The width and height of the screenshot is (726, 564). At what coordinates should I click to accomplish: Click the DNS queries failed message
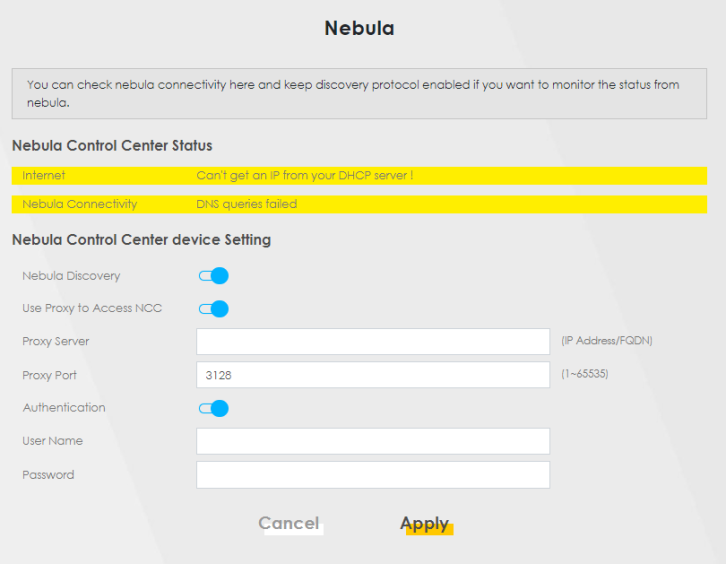coord(247,204)
